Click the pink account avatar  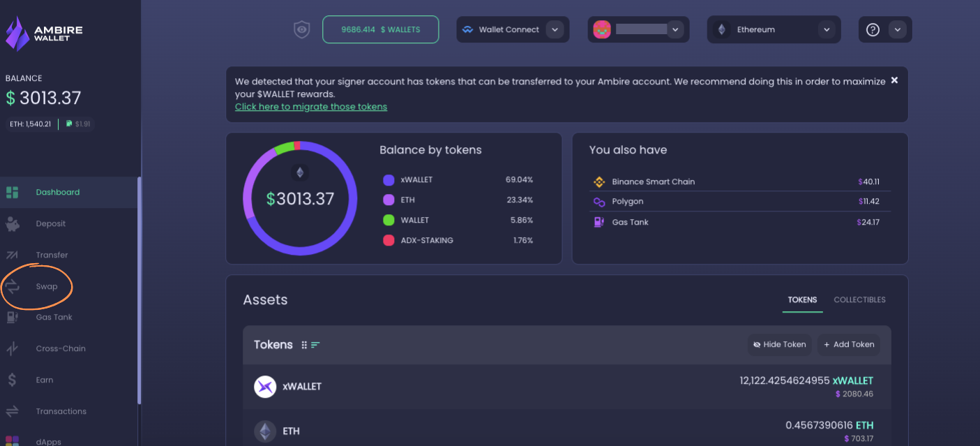tap(602, 29)
